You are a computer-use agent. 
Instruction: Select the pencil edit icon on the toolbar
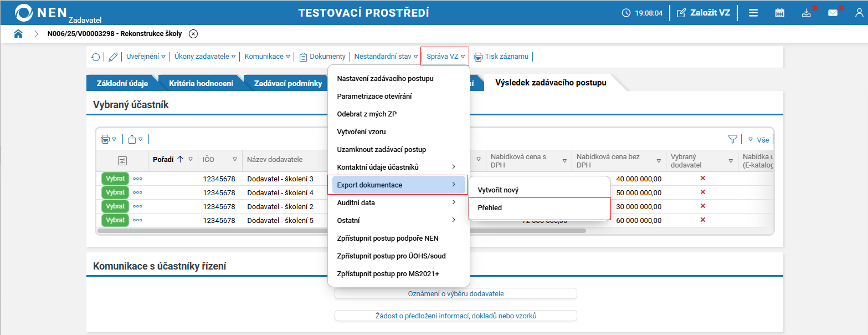pyautogui.click(x=112, y=56)
